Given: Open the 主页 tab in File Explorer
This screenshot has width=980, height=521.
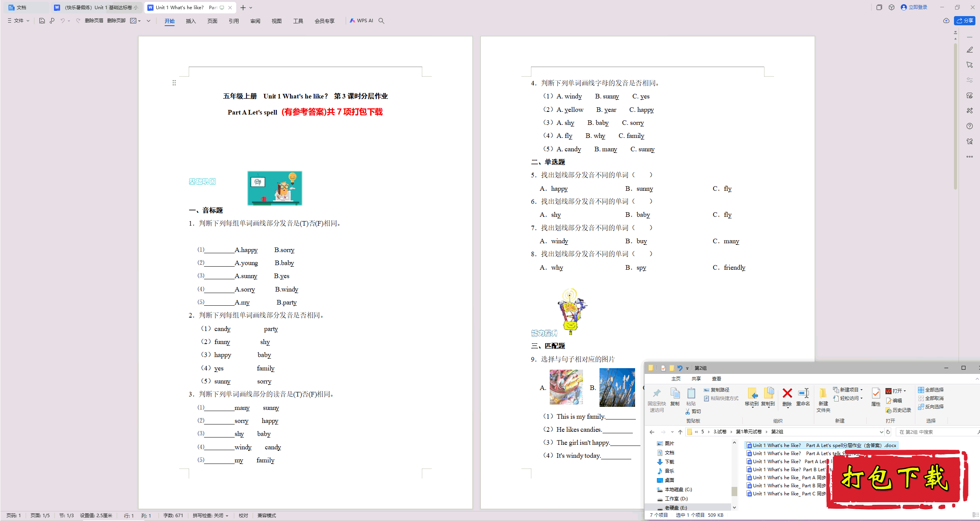Looking at the screenshot, I should click(x=676, y=378).
